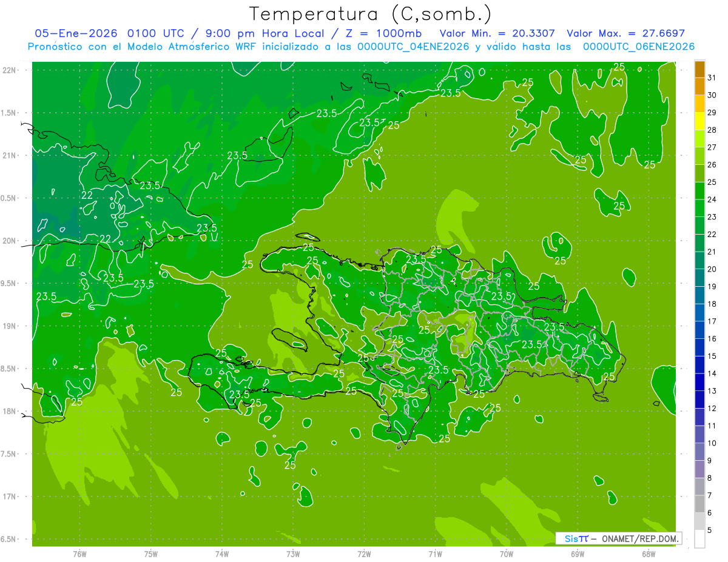Click the legend value '5'
The image size is (728, 562).
tap(710, 530)
